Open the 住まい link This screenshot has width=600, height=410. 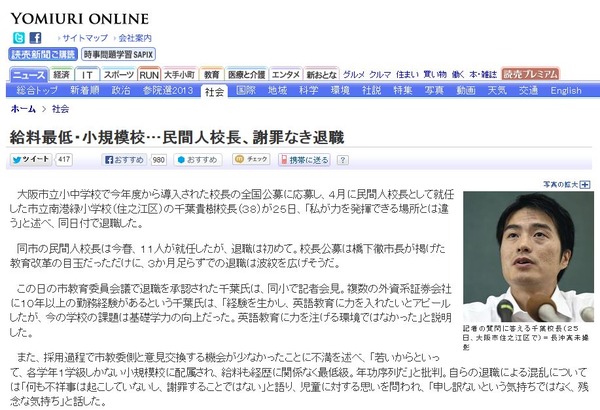point(407,75)
